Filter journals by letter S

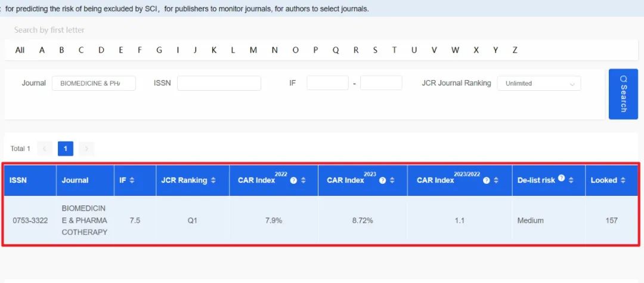(x=375, y=50)
